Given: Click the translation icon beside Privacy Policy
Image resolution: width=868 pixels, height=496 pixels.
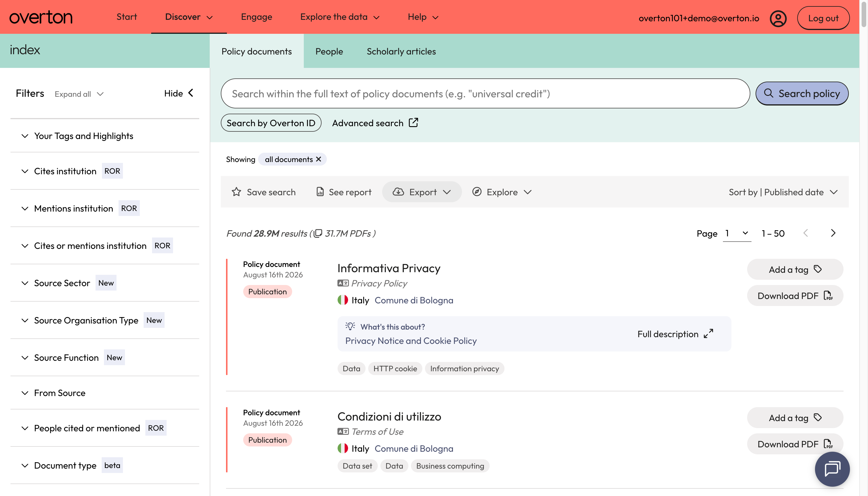Looking at the screenshot, I should tap(343, 283).
